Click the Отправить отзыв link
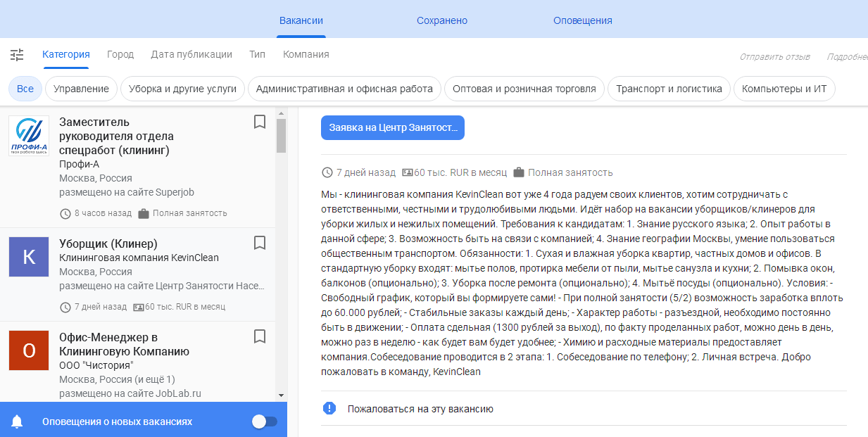The image size is (868, 437). click(774, 56)
